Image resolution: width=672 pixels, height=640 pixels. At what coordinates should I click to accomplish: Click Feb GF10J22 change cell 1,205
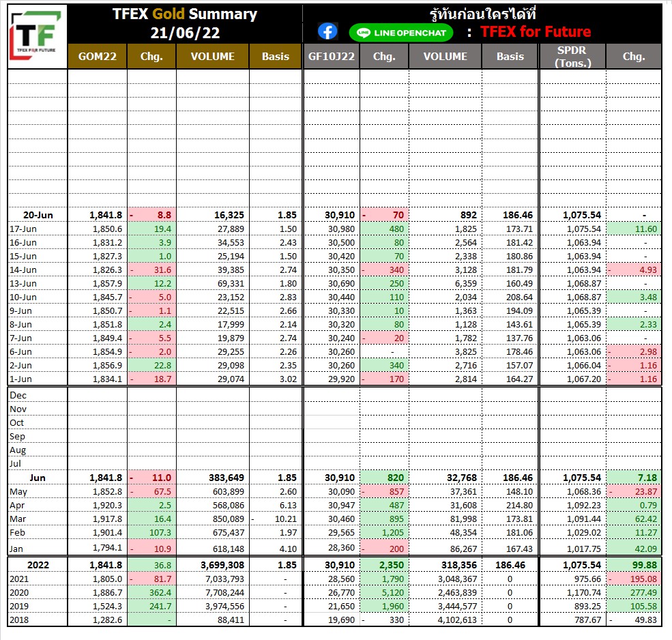pyautogui.click(x=384, y=532)
